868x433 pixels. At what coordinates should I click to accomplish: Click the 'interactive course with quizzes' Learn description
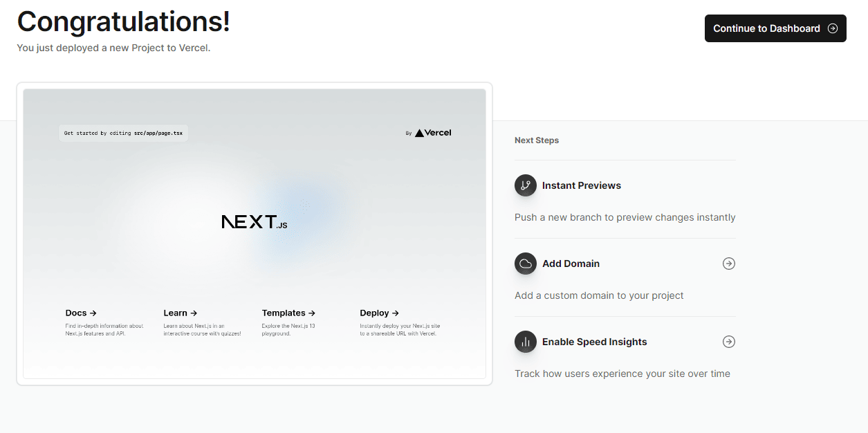[202, 330]
